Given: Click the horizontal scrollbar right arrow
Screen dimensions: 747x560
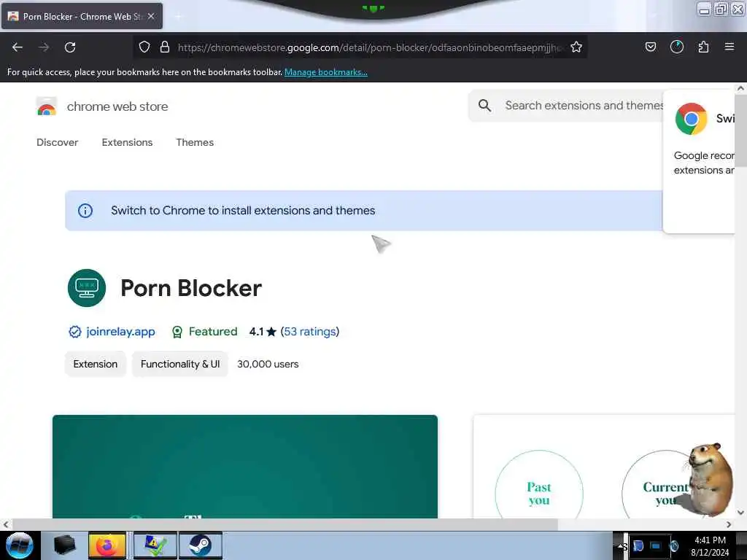Looking at the screenshot, I should point(729,524).
